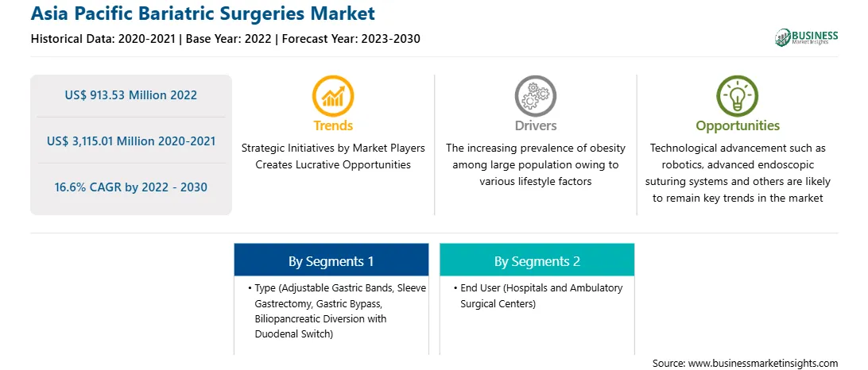Open the www.businessmarketinsights.com source link
The image size is (868, 370).
[761, 363]
